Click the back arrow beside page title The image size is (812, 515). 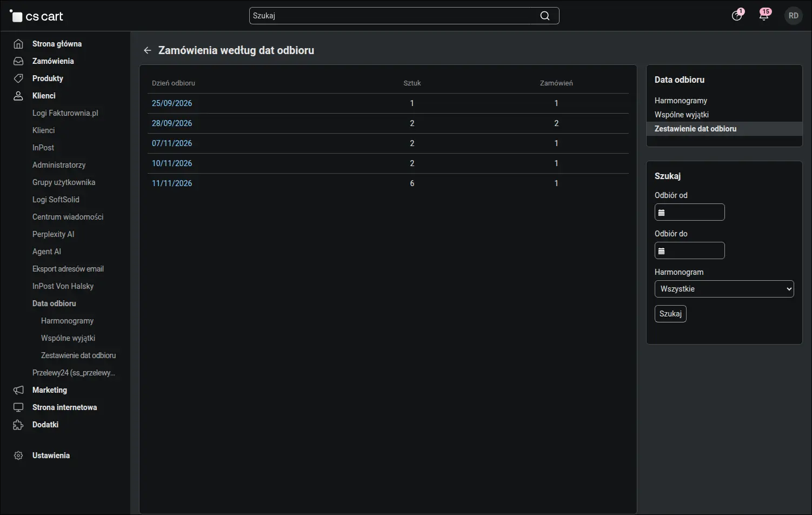pos(147,50)
